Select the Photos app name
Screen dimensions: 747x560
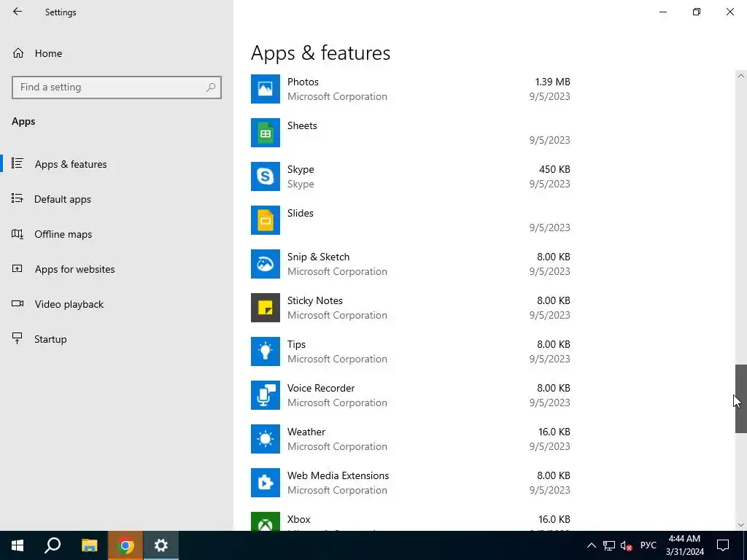[303, 82]
